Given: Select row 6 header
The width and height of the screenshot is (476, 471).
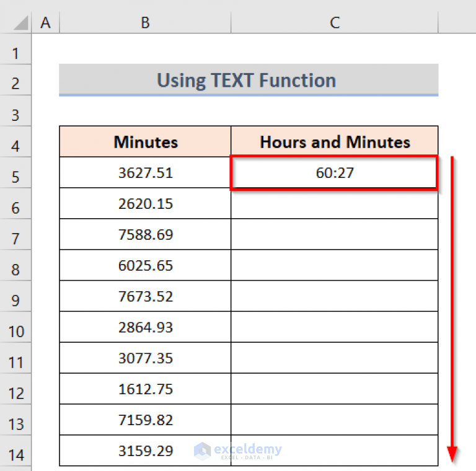Looking at the screenshot, I should point(15,204).
